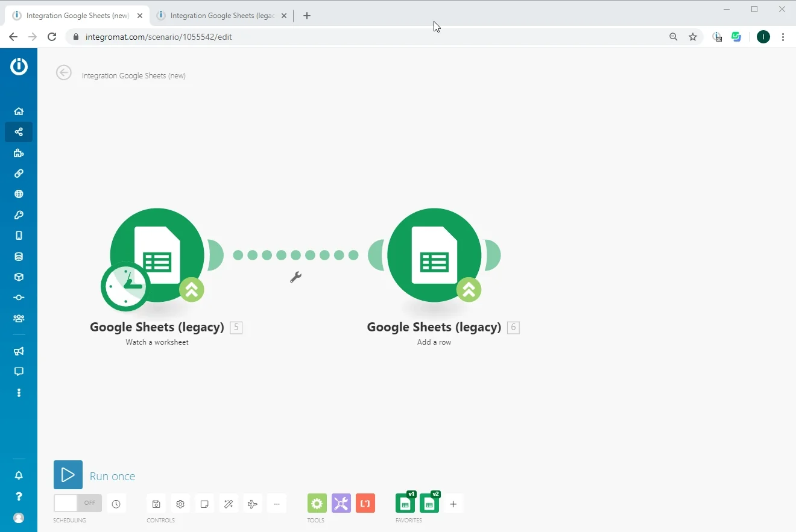Bookmark this page with the star
Screen dimensions: 796x532
pos(693,37)
